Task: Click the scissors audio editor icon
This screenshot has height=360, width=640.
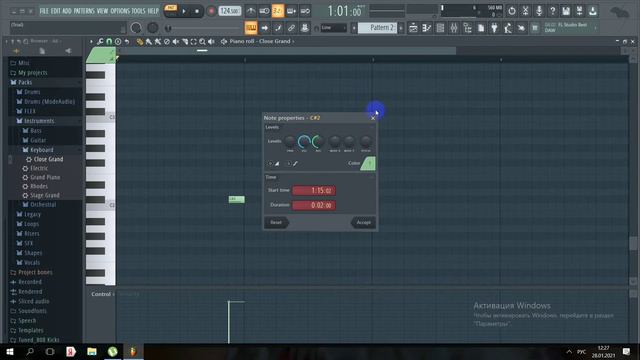Action: tap(525, 11)
